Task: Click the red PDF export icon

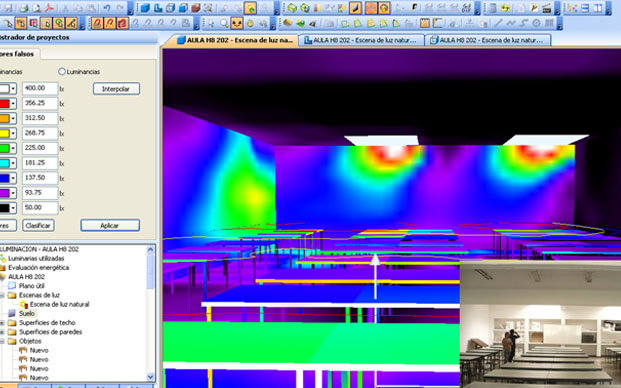Action: point(49,8)
